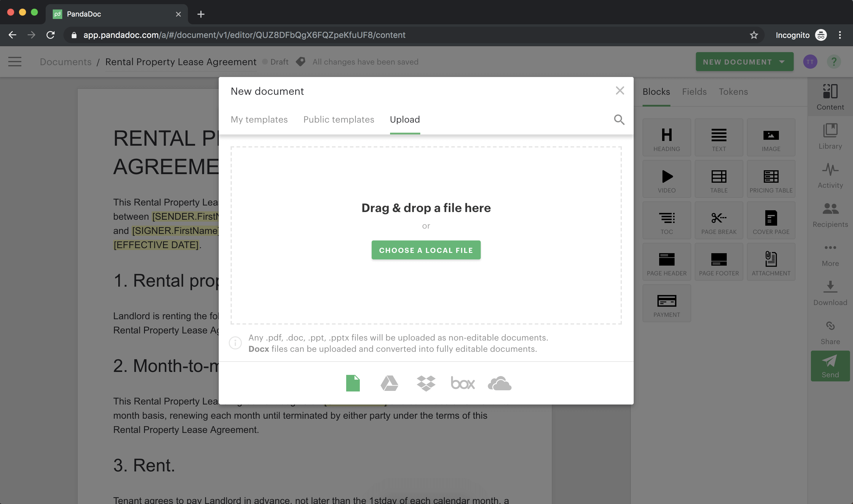View document Activity
Screen dimensions: 853x504
[x=830, y=175]
